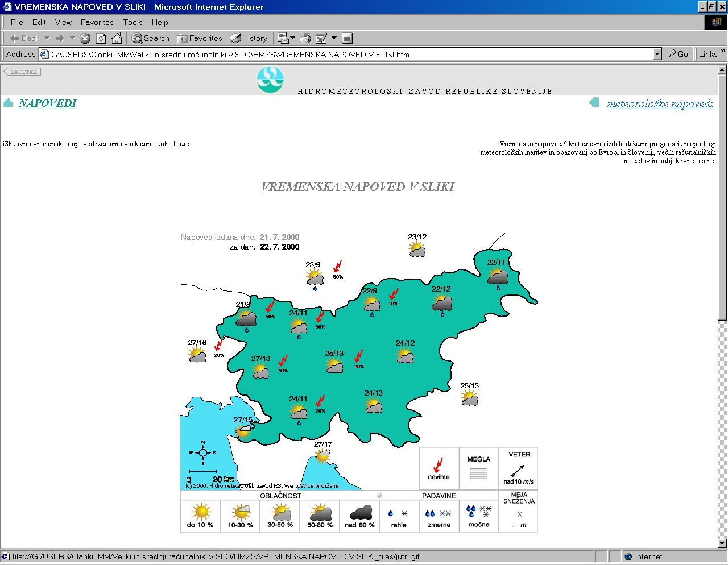Image resolution: width=728 pixels, height=565 pixels.
Task: Open the Search pane
Action: 151,38
